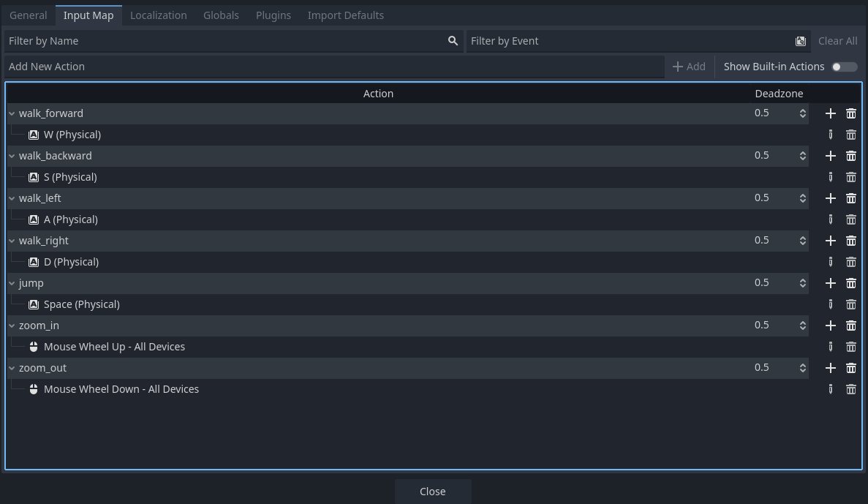868x504 pixels.
Task: Delete the walk_backward action
Action: (851, 157)
